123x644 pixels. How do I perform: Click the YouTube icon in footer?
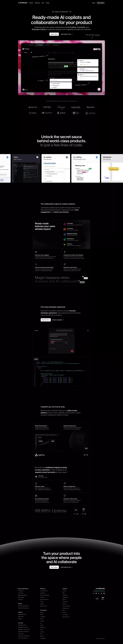click(104, 593)
